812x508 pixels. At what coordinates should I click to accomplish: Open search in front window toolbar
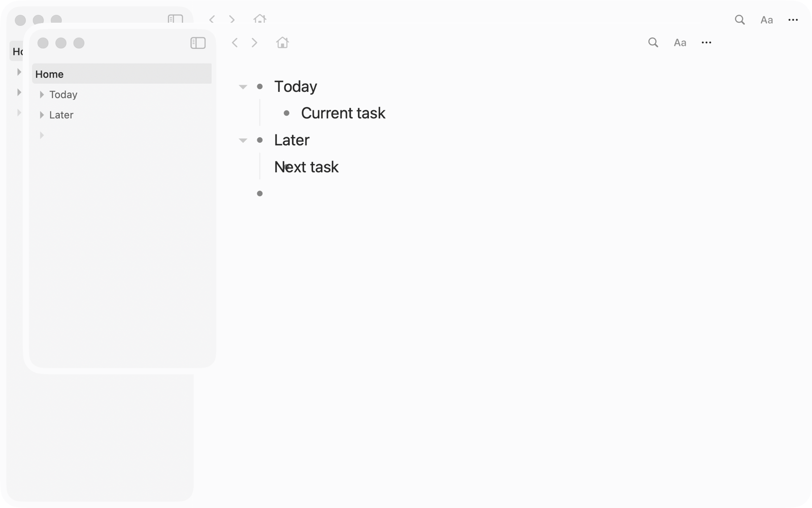[653, 43]
